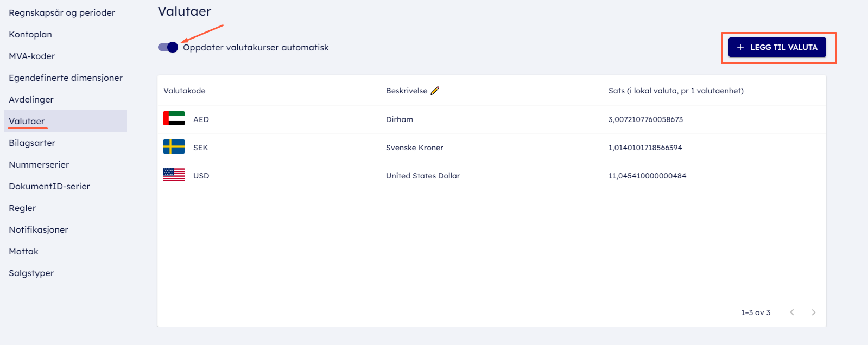
Task: Click the United States flag icon
Action: click(174, 175)
